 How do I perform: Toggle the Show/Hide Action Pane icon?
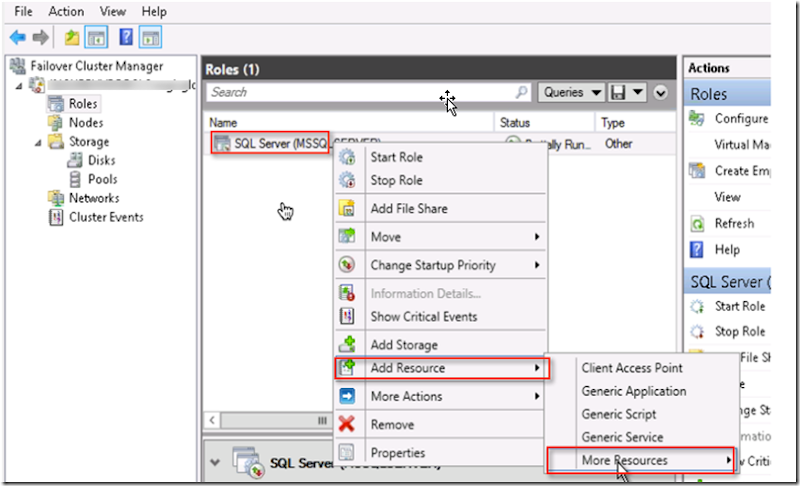click(x=151, y=37)
